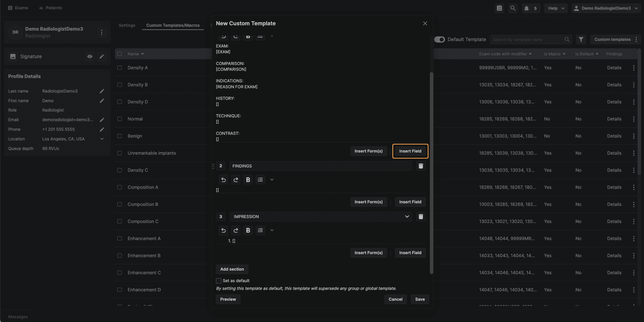Check the Density B row checkbox
The height and width of the screenshot is (322, 644).
click(119, 85)
